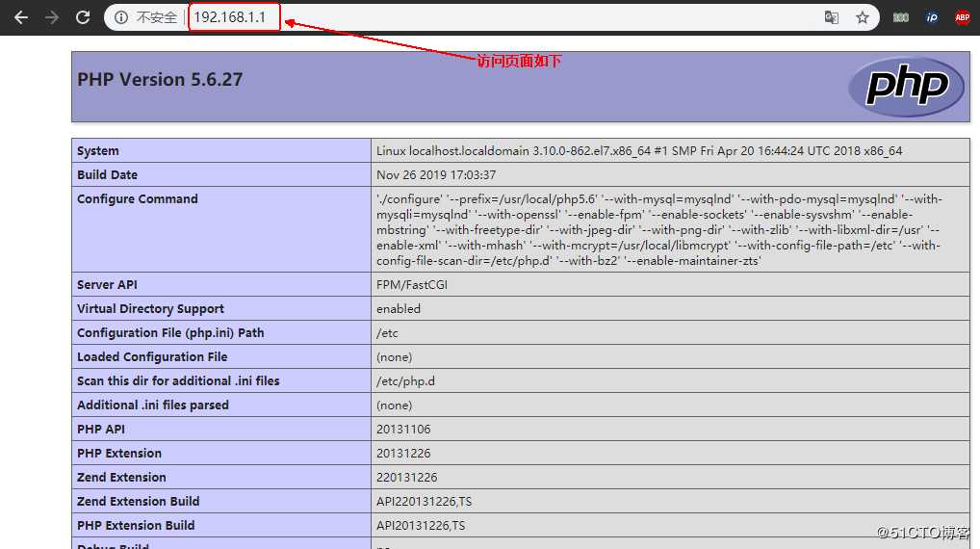Click the 'API20131226,TS' value
Screen dimensions: 980x549
(x=421, y=525)
